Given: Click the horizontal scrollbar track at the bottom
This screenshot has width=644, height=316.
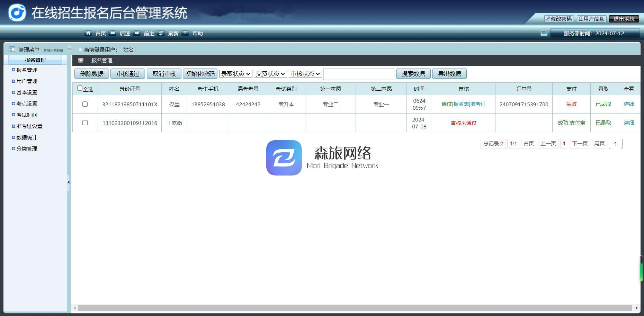Looking at the screenshot, I should point(355,308).
